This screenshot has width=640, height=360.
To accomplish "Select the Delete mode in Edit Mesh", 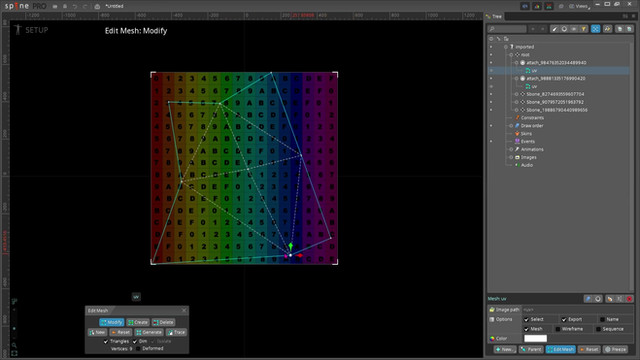I will [x=164, y=322].
